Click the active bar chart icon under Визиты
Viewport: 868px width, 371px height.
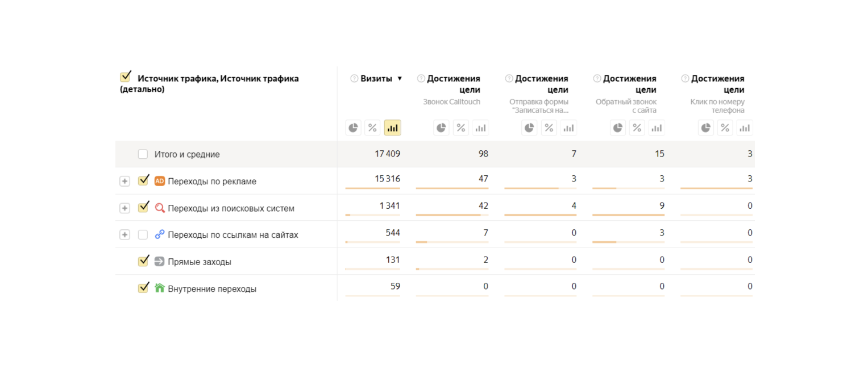[392, 127]
